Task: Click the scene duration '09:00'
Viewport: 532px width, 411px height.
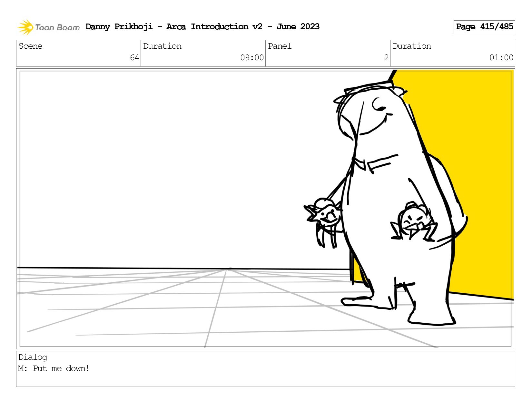Action: point(252,58)
